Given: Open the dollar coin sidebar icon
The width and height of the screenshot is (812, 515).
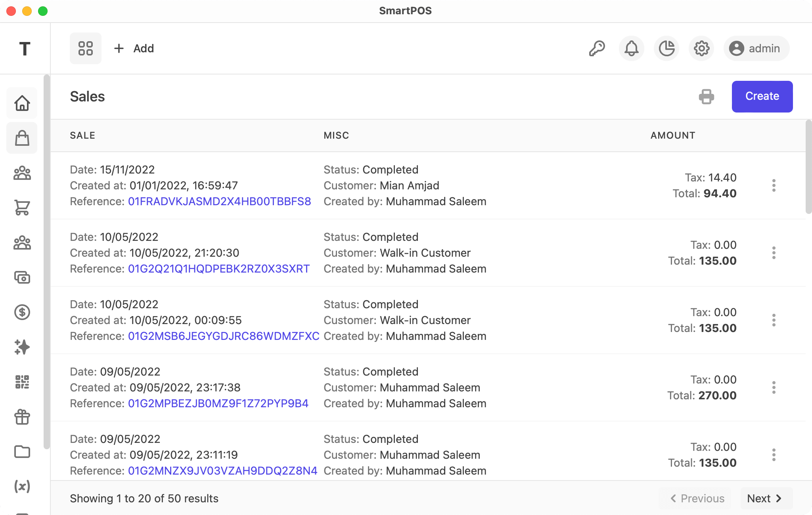Looking at the screenshot, I should click(x=22, y=312).
